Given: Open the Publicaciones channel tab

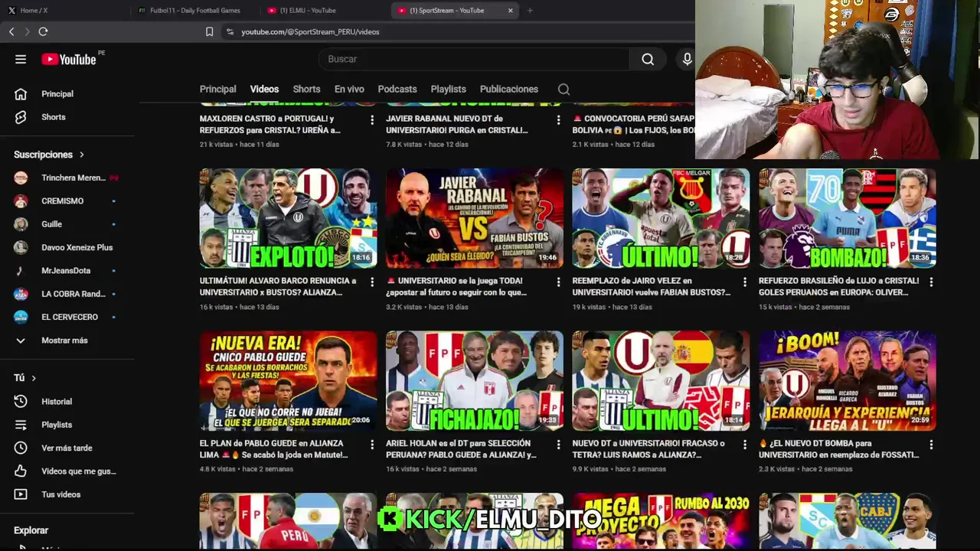Looking at the screenshot, I should [x=509, y=90].
